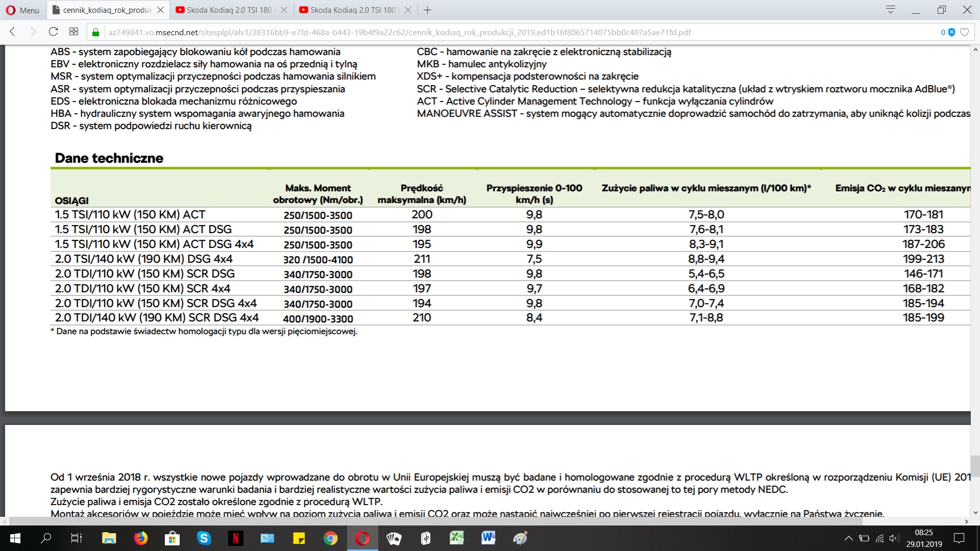Select row '2.0 TDI/110 kW (150 KM) SCR DSG 4x4'

[x=510, y=303]
